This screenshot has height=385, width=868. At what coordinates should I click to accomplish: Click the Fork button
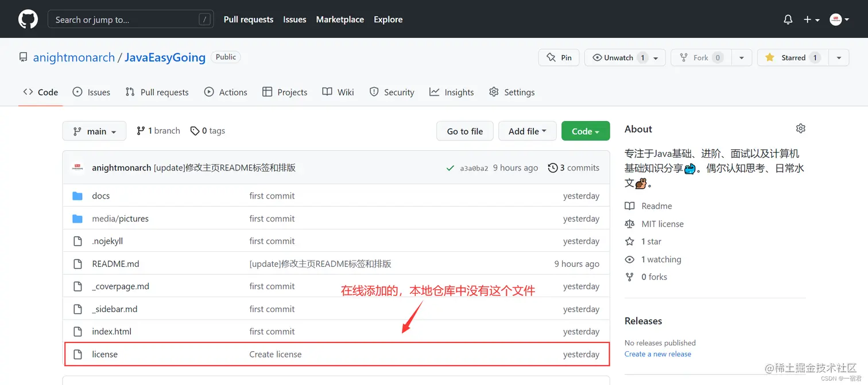[700, 57]
